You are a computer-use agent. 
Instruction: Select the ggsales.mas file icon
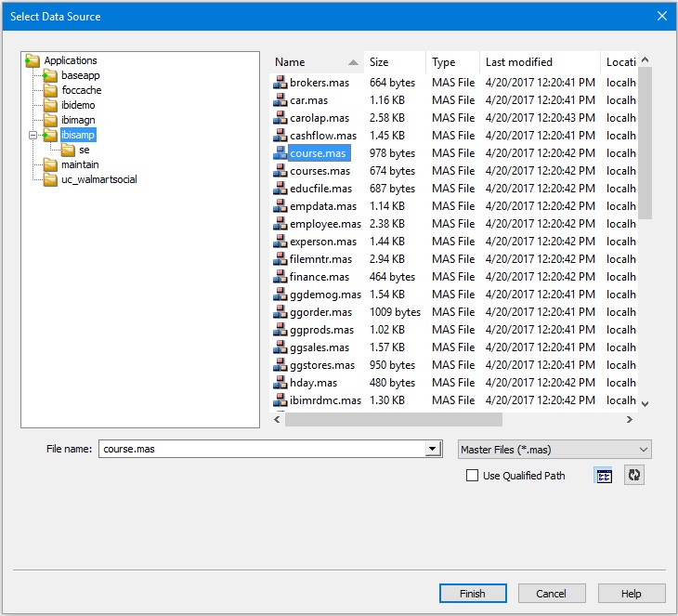280,347
